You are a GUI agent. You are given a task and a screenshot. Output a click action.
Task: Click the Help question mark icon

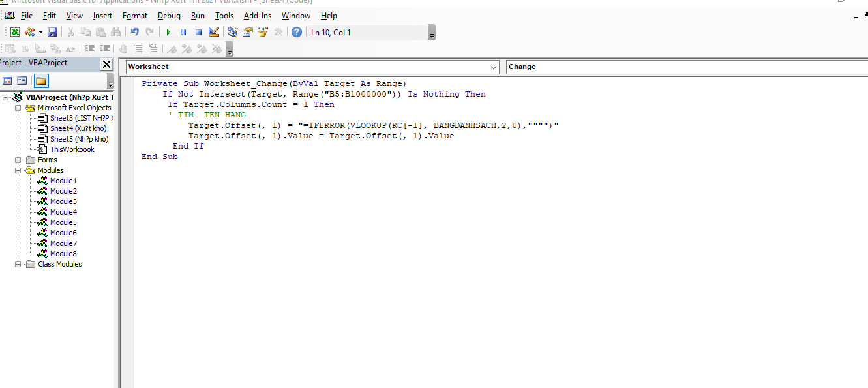click(297, 32)
